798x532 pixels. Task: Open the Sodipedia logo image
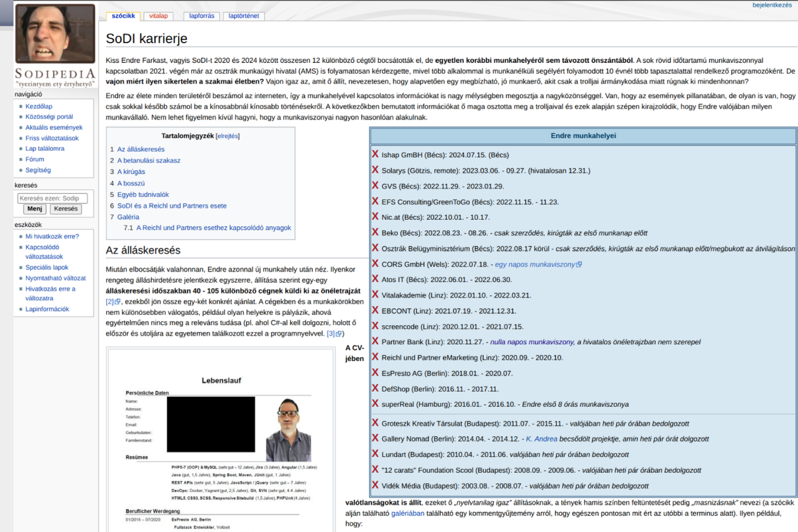tap(55, 45)
